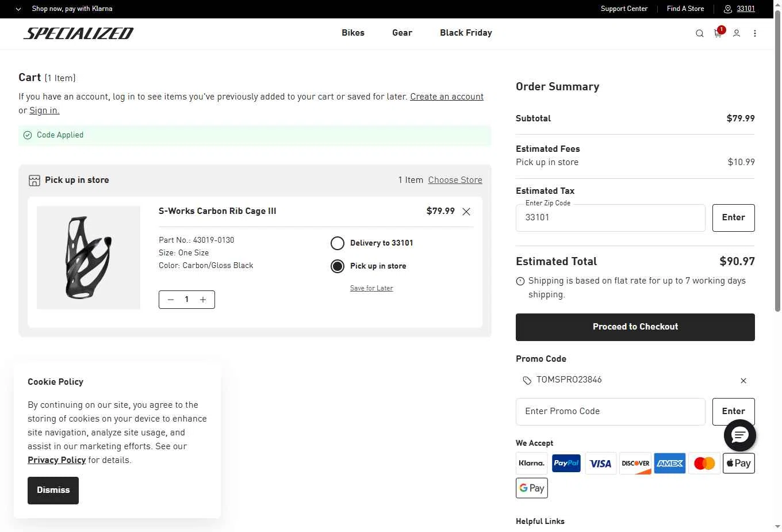The height and width of the screenshot is (532, 782).
Task: Open the three-dot more options menu
Action: click(x=754, y=33)
